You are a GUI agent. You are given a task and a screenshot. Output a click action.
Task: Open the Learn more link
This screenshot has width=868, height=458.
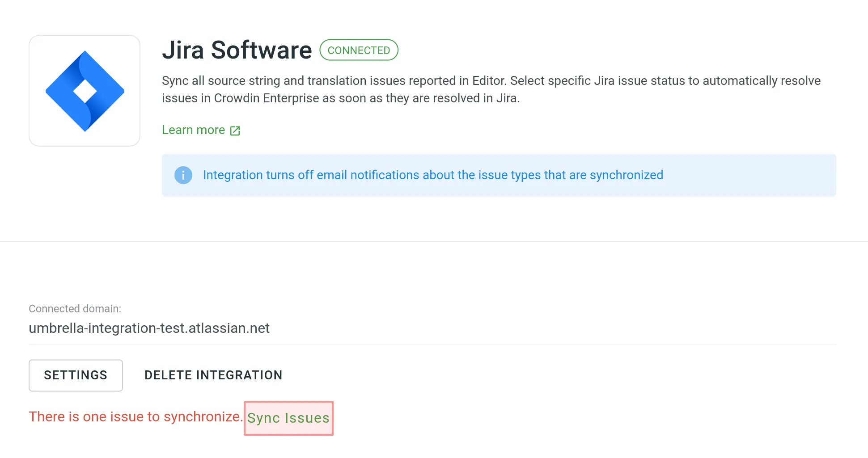pos(193,130)
